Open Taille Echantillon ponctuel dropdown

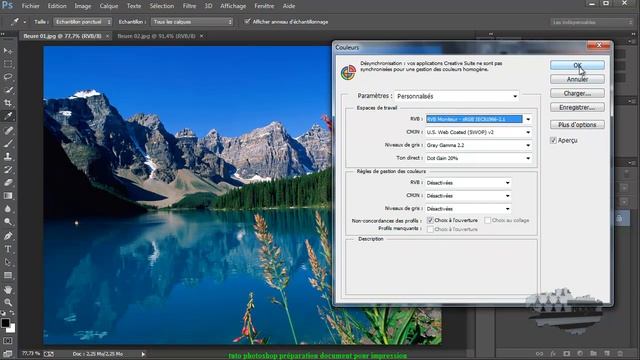[82, 22]
